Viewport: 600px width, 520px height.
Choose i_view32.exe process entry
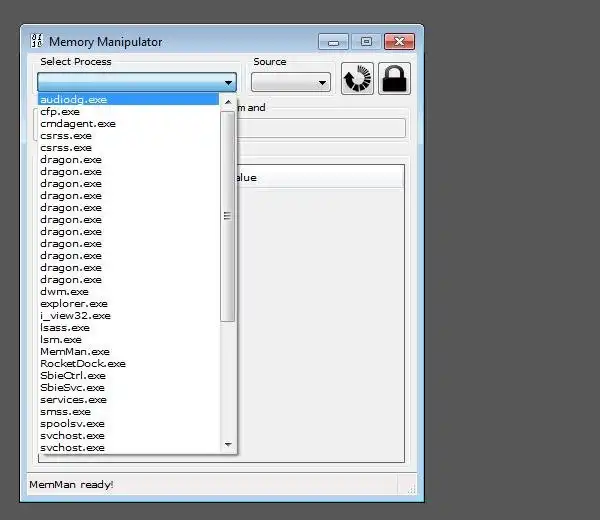pyautogui.click(x=128, y=316)
